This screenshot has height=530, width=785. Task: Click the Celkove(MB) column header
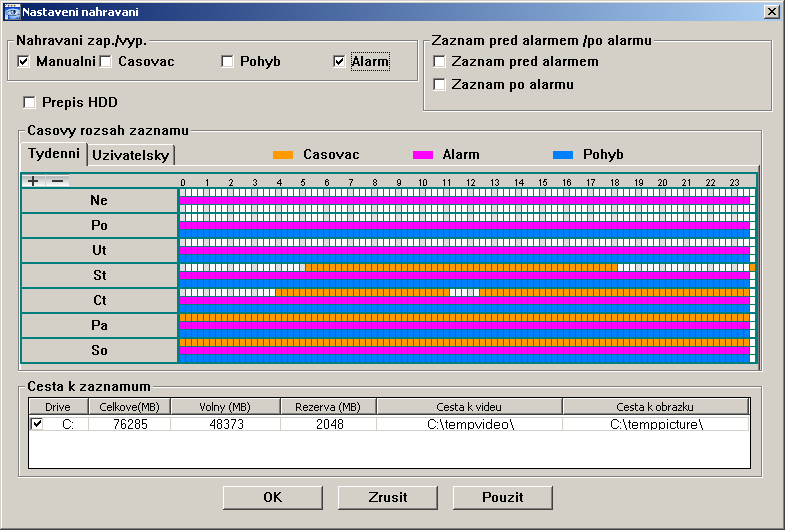tap(130, 407)
